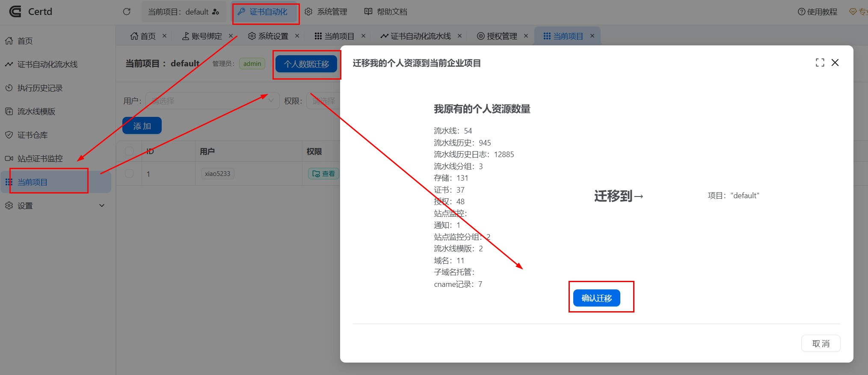
Task: Go to 执行历史记录 in sidebar
Action: pyautogui.click(x=40, y=88)
